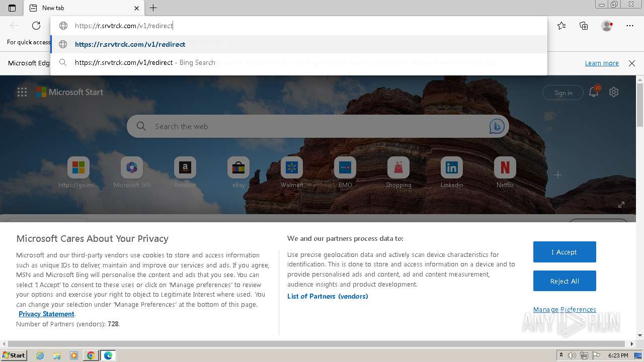Open Favorites star icon in toolbar
This screenshot has width=644, height=362.
click(x=561, y=26)
